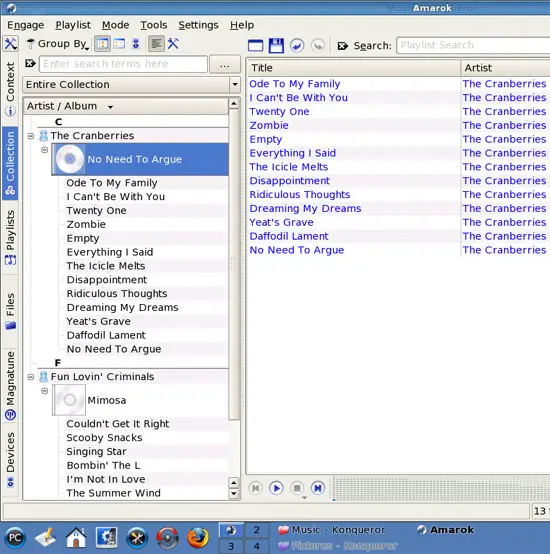
Task: Switch collection to iPod view mode
Action: [136, 44]
